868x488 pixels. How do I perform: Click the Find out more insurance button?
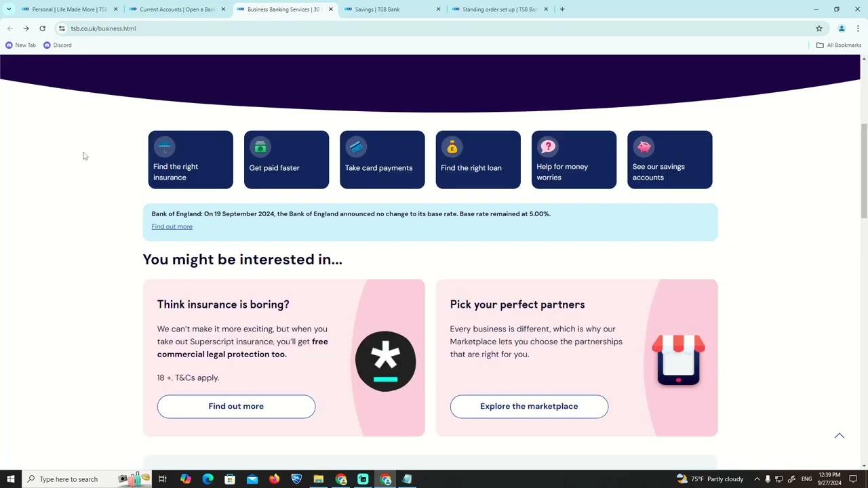[x=236, y=407]
